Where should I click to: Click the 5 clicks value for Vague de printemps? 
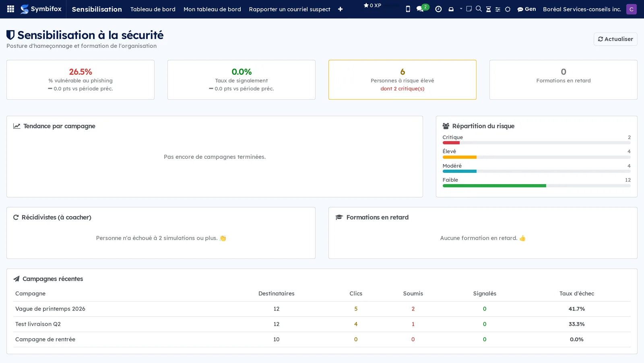(356, 309)
